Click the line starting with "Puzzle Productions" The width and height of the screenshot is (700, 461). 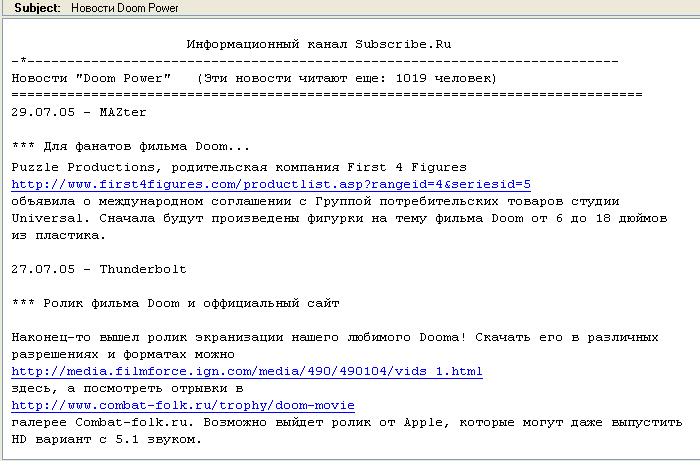coord(239,166)
